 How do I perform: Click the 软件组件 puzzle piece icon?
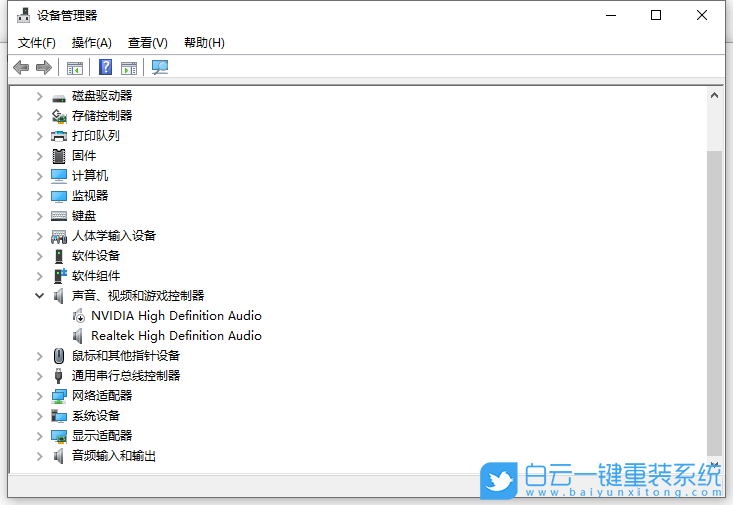point(60,276)
